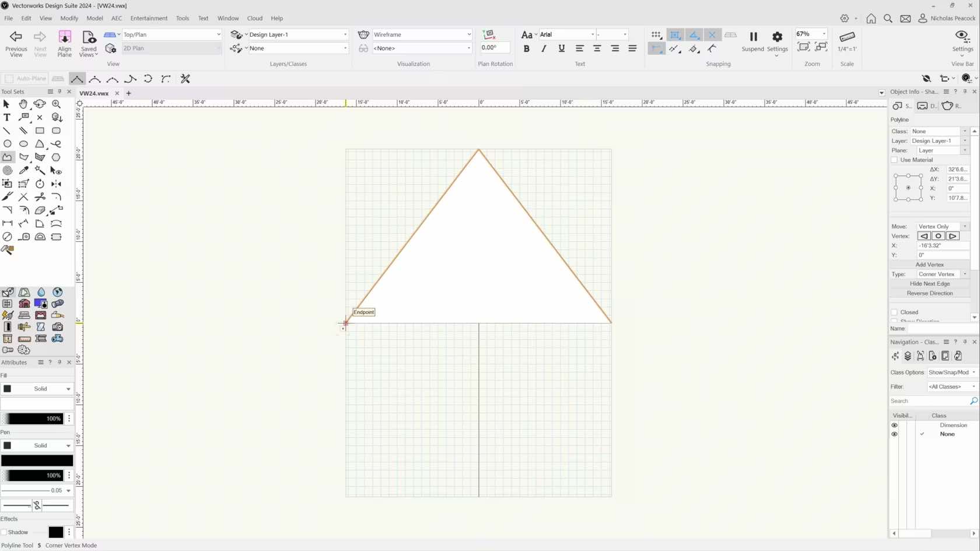Choose the Eyedropper tool

tap(23, 170)
